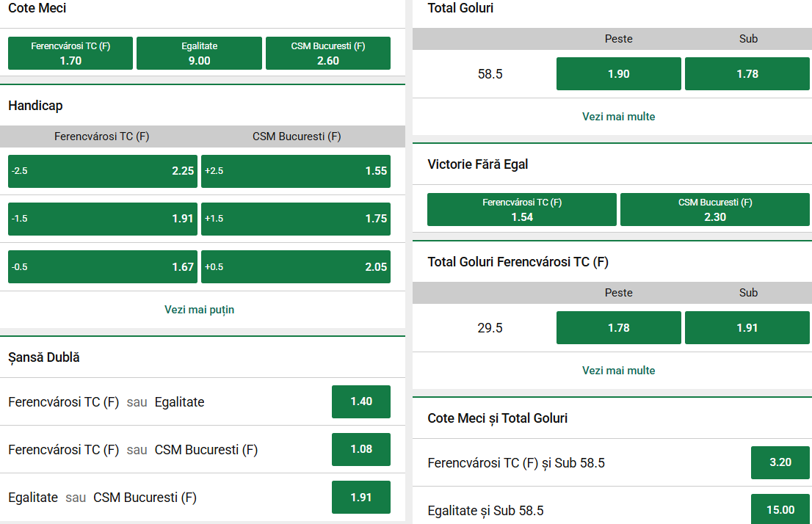Select Ferencvárosi handicap -1.5 odds 1.91
The height and width of the screenshot is (524, 812).
click(103, 219)
